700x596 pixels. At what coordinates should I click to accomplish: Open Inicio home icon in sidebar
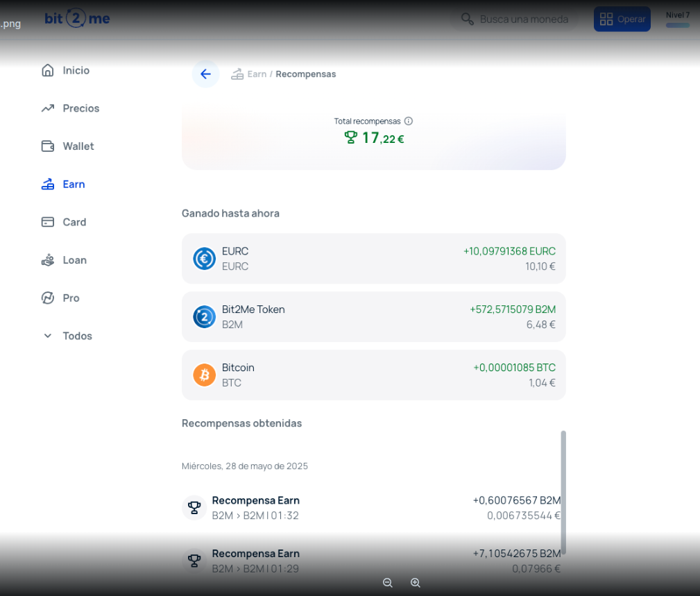tap(48, 71)
